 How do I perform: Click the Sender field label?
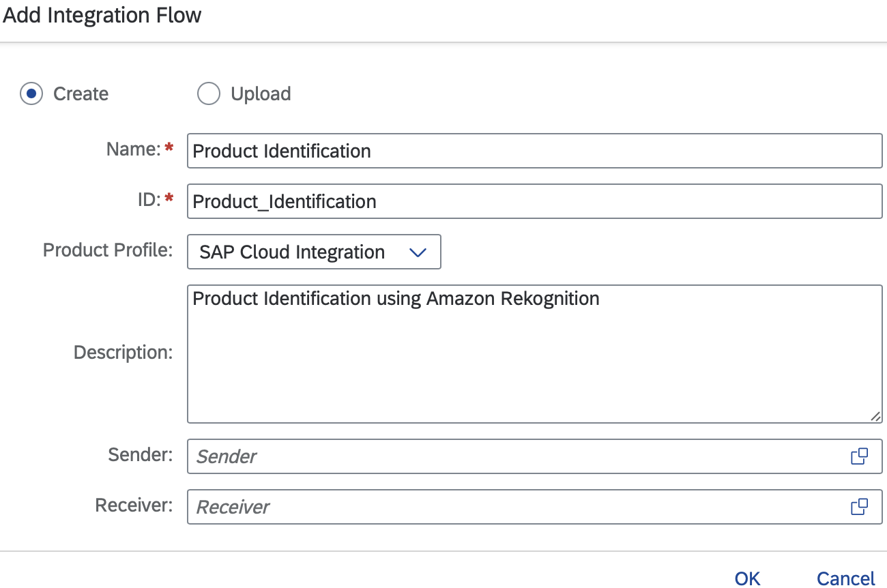[x=140, y=454]
